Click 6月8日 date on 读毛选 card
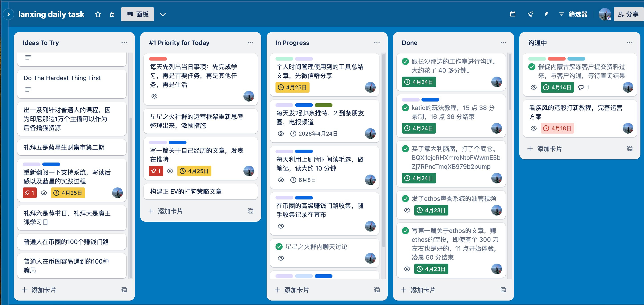Screen dimensions: 644x305 (303, 180)
